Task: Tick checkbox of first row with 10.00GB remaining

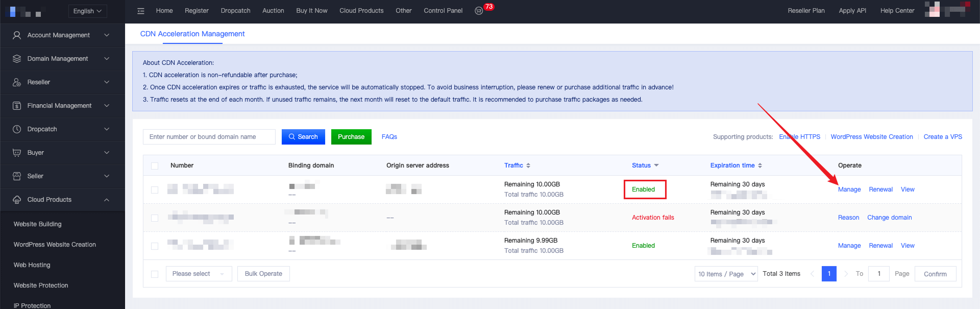Action: pyautogui.click(x=155, y=190)
